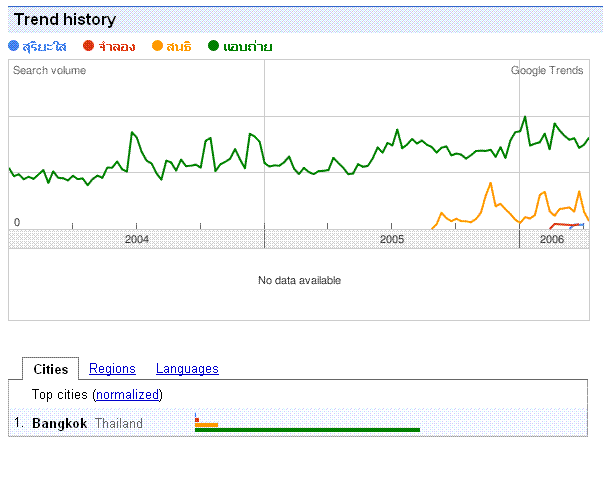The width and height of the screenshot is (610, 503).
Task: Click the No data available news panel
Action: (x=299, y=284)
